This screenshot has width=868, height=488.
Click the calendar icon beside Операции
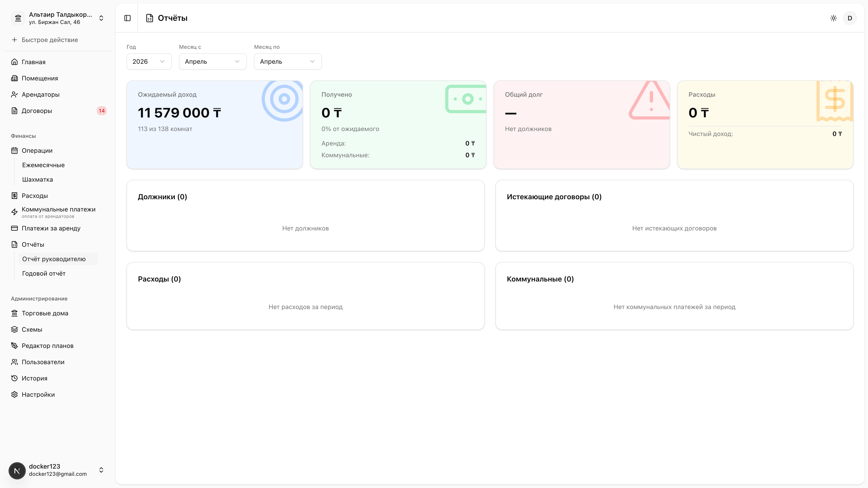(x=14, y=150)
